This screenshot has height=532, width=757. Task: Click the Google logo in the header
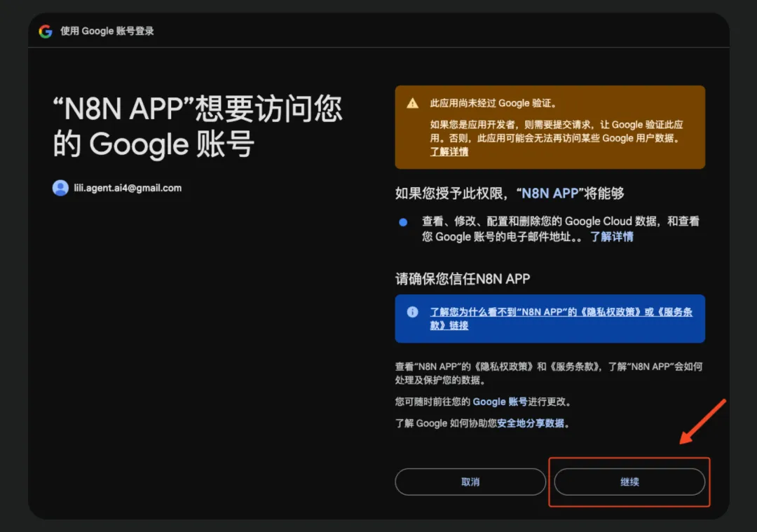coord(46,32)
